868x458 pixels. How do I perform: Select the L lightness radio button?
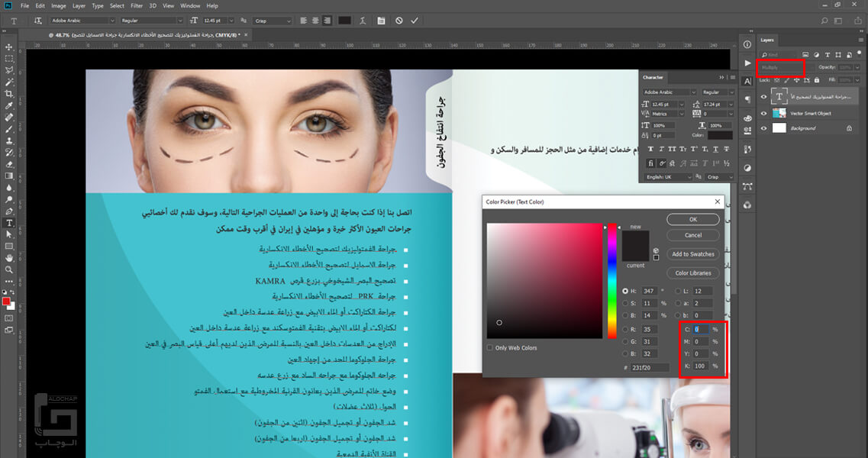pyautogui.click(x=678, y=291)
